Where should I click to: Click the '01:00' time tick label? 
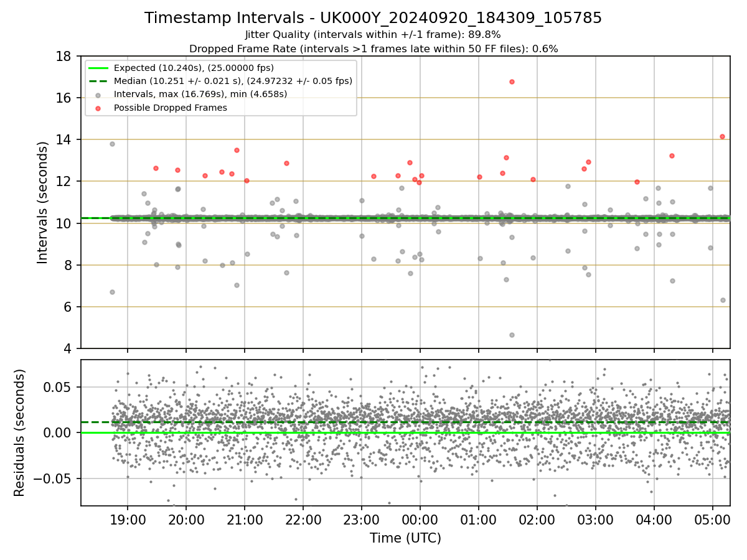pyautogui.click(x=479, y=520)
